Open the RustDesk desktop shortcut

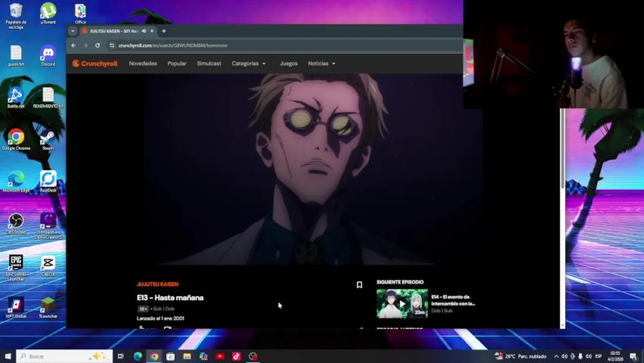click(x=48, y=181)
